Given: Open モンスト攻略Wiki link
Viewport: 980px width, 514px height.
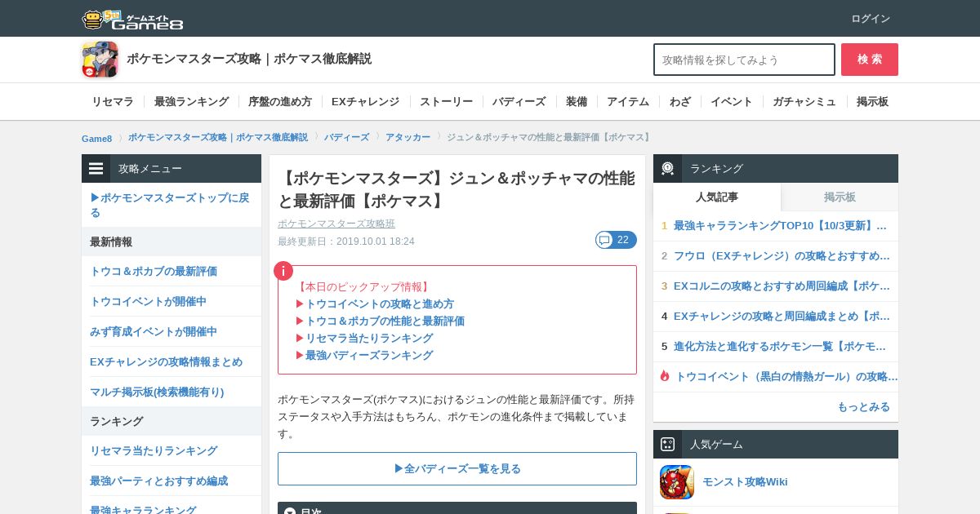Looking at the screenshot, I should (x=745, y=482).
